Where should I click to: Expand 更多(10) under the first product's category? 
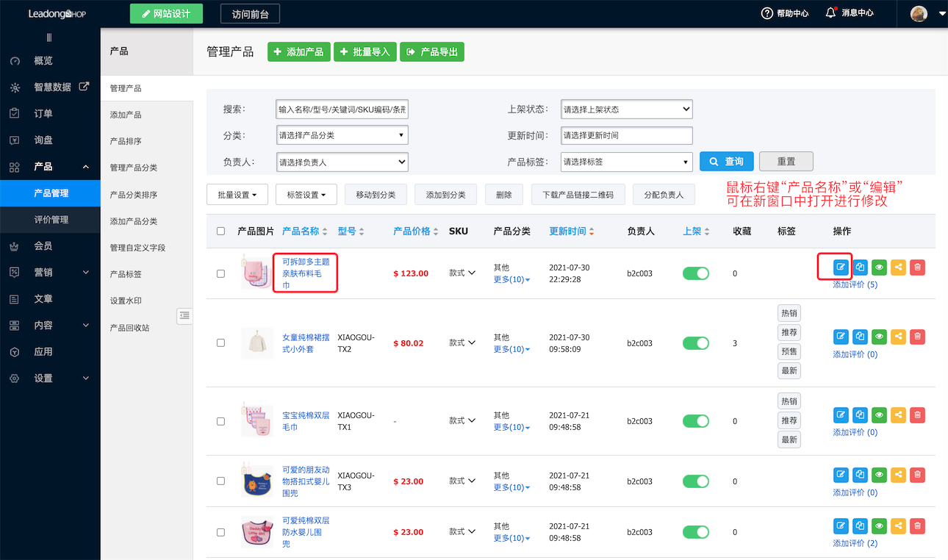(510, 279)
